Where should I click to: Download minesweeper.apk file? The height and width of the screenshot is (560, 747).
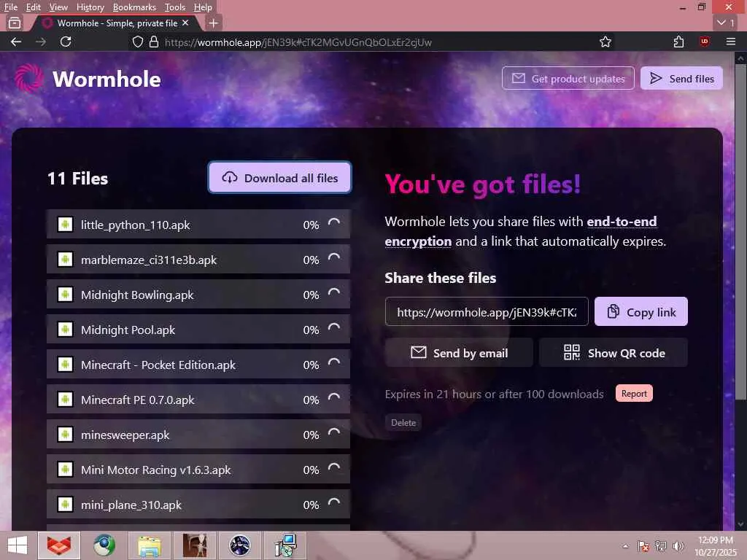click(x=198, y=435)
